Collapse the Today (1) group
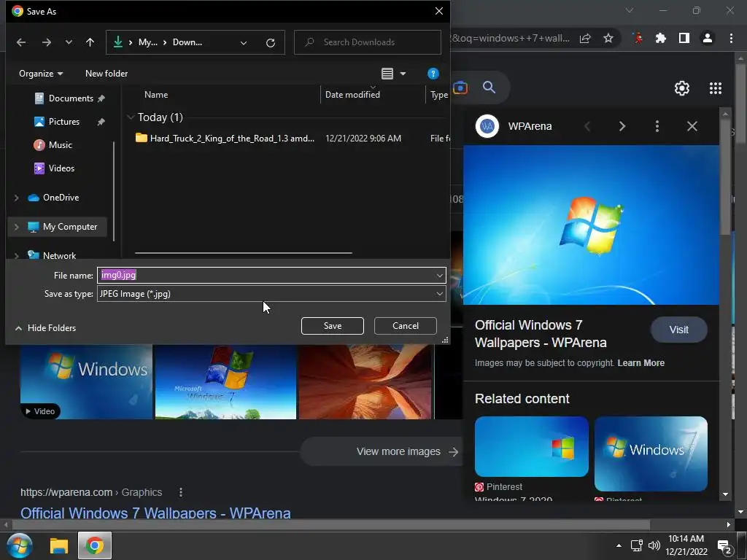This screenshot has height=560, width=747. [131, 117]
